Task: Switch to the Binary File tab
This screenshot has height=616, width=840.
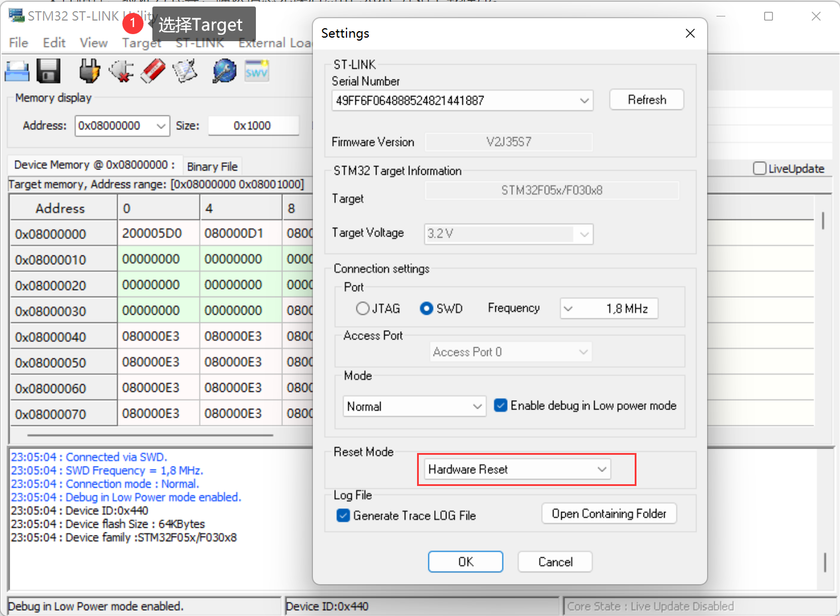Action: pos(212,167)
